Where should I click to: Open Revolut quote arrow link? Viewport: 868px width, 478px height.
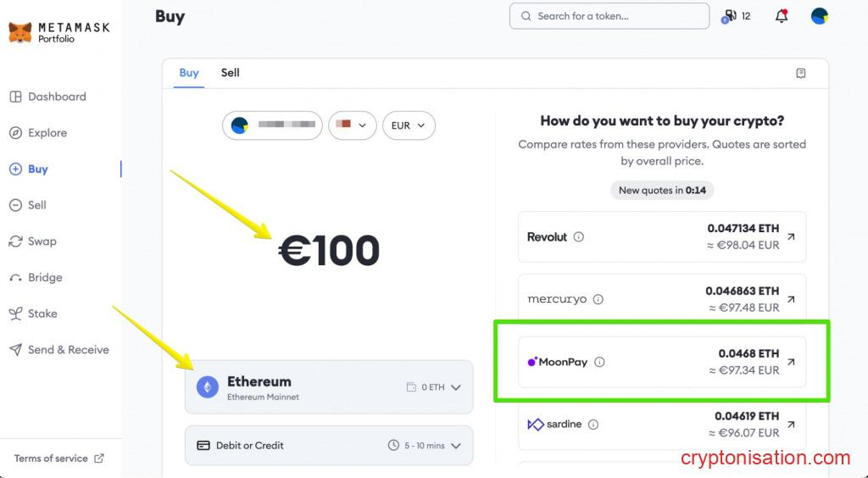click(791, 237)
